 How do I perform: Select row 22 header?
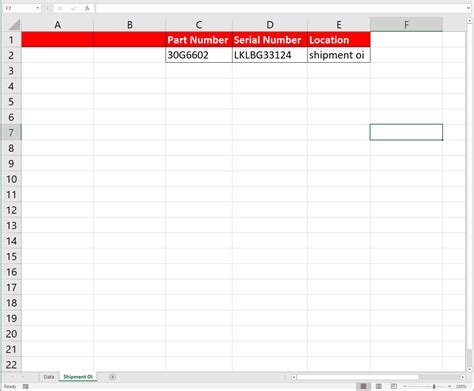11,365
